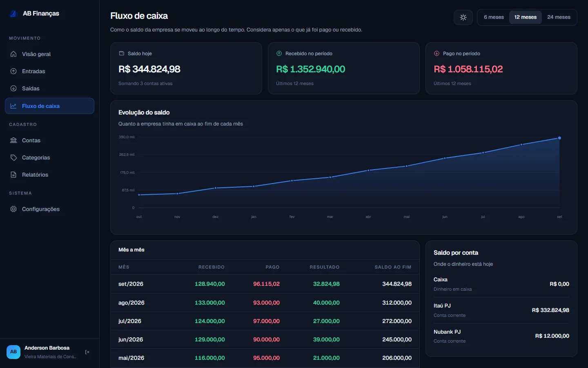The height and width of the screenshot is (368, 588).
Task: Select the set/2026 row label
Action: pyautogui.click(x=131, y=284)
